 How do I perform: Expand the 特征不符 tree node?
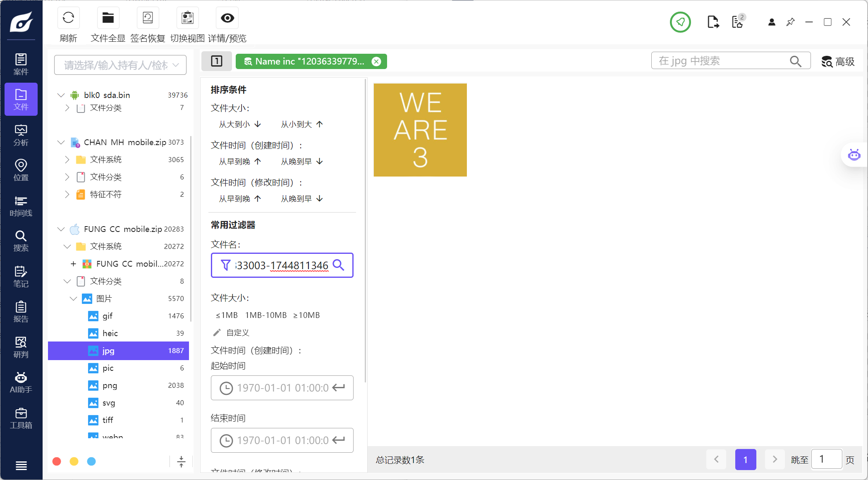pos(67,194)
